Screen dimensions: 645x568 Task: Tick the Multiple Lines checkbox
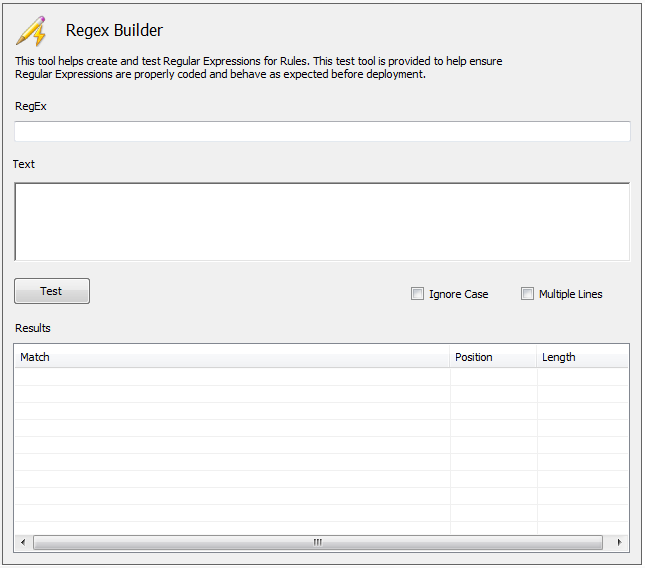click(x=528, y=294)
